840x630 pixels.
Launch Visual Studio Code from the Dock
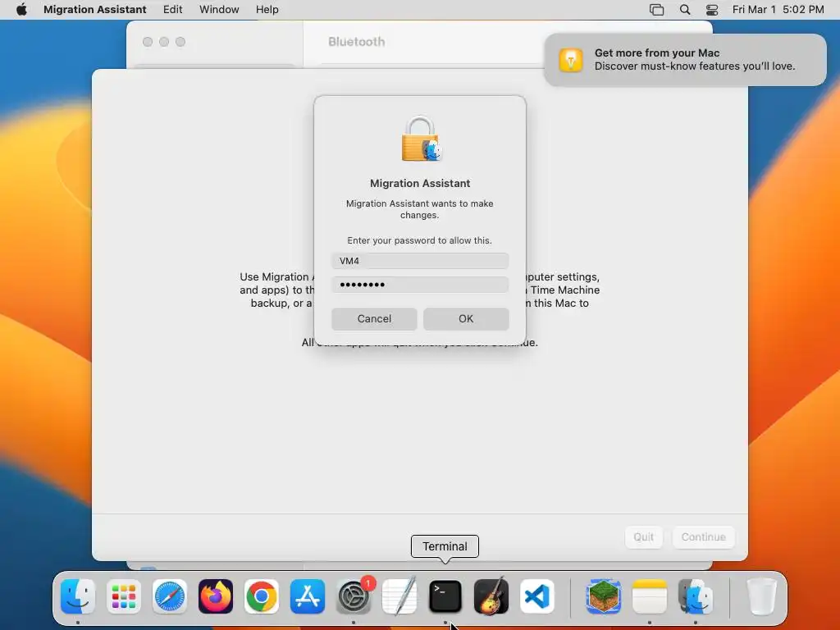[x=537, y=596]
